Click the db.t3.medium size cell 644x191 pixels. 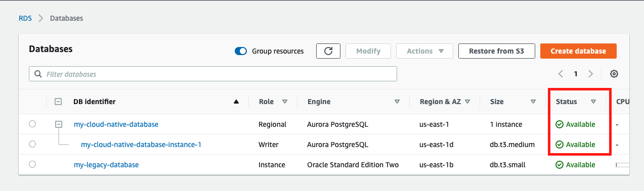click(x=512, y=145)
